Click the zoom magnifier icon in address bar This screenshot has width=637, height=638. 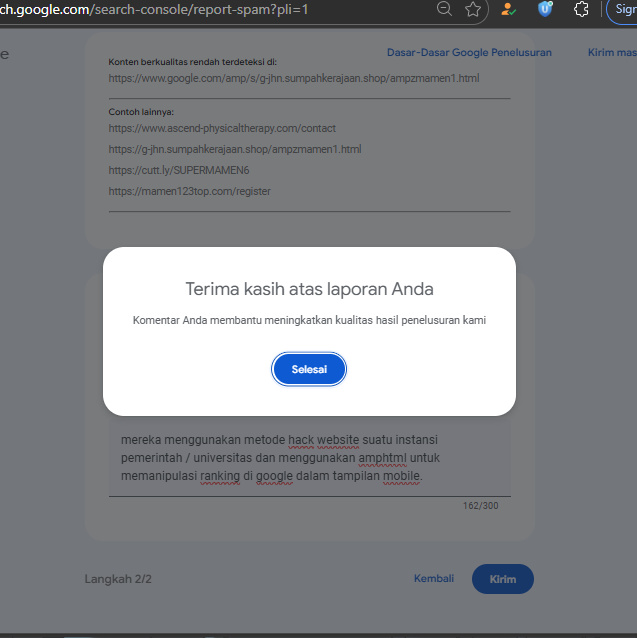pyautogui.click(x=444, y=9)
